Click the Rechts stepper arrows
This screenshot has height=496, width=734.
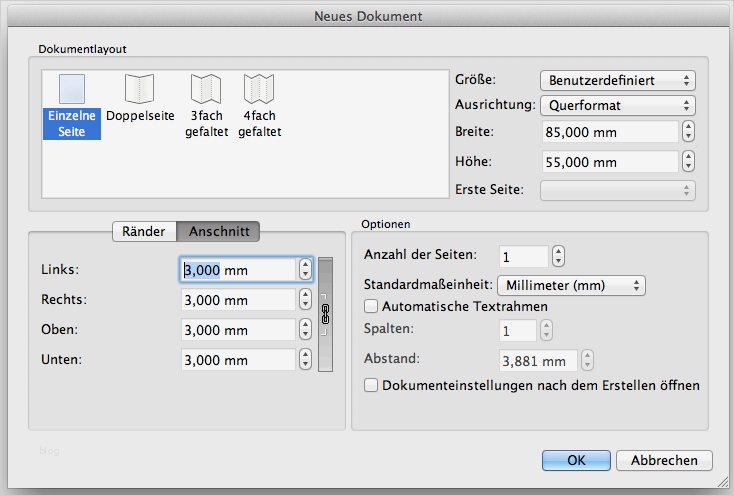click(x=305, y=300)
